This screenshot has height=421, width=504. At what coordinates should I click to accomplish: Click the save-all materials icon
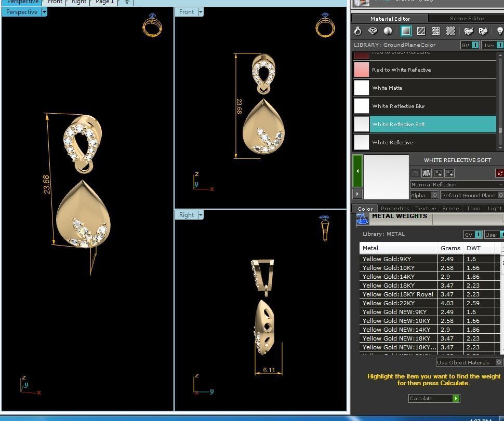(x=427, y=173)
